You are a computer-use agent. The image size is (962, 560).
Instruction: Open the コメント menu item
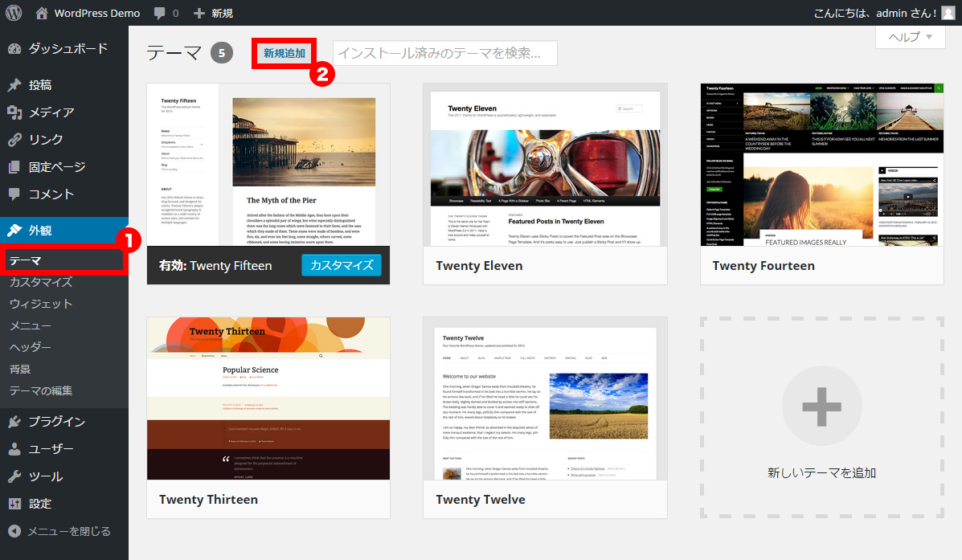[x=63, y=194]
